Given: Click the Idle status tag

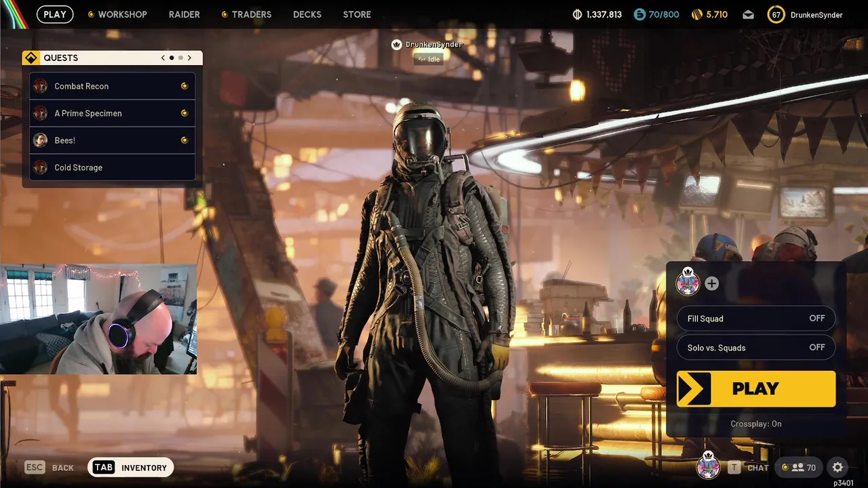Looking at the screenshot, I should 429,59.
